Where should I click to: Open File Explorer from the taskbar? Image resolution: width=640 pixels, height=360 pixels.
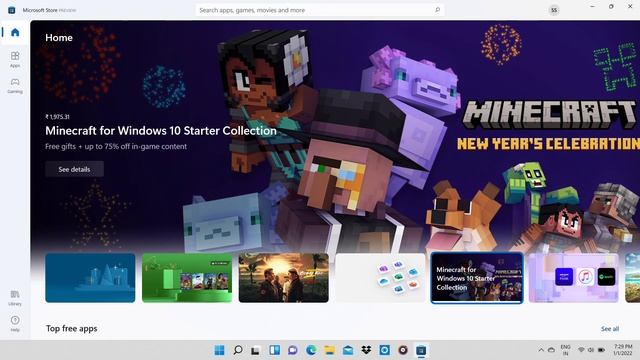pos(329,350)
